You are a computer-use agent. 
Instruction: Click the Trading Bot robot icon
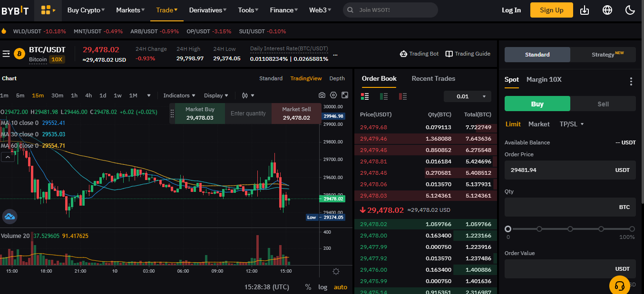pyautogui.click(x=403, y=54)
